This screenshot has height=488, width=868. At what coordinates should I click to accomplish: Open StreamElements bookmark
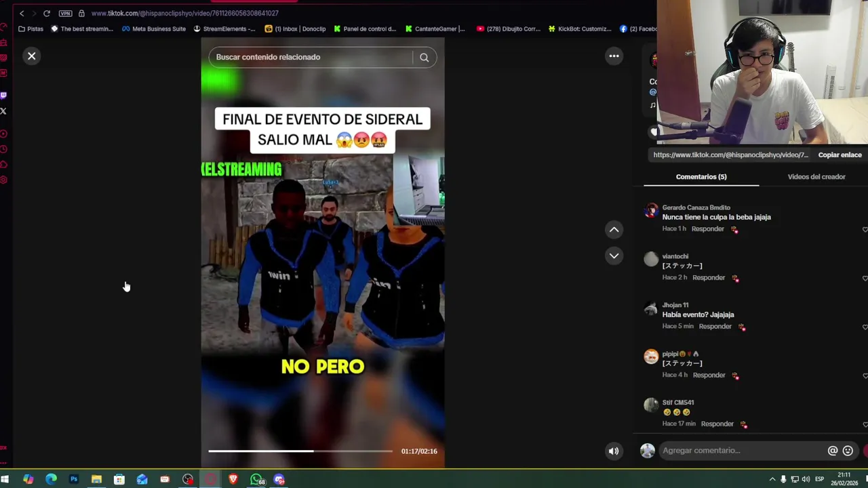click(224, 29)
